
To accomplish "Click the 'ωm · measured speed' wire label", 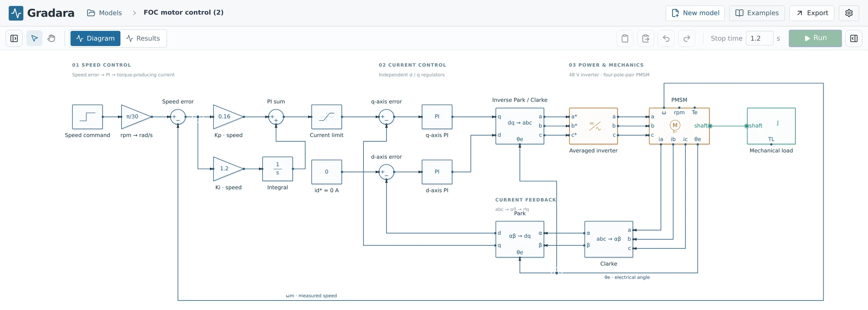I will click(311, 296).
